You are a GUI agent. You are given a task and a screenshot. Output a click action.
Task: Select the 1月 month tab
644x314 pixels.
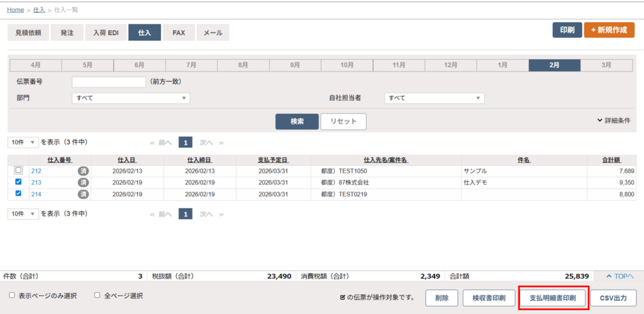[502, 65]
